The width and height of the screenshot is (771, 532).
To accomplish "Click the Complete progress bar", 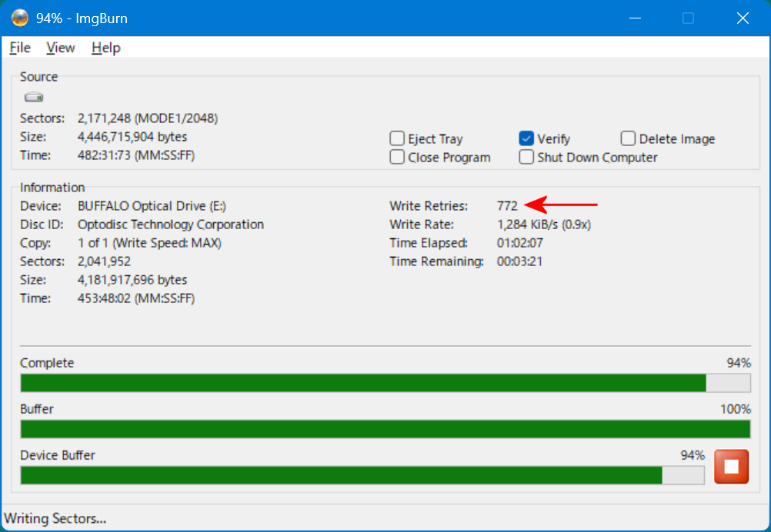I will pos(385,383).
